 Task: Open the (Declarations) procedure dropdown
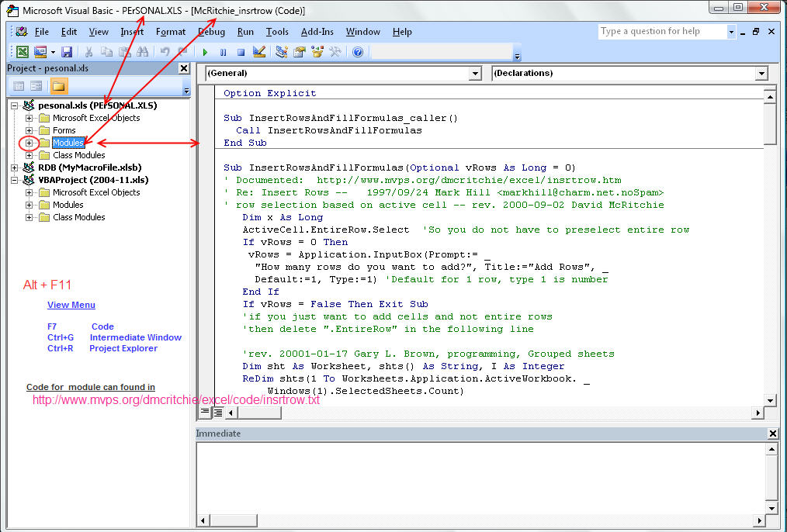761,73
